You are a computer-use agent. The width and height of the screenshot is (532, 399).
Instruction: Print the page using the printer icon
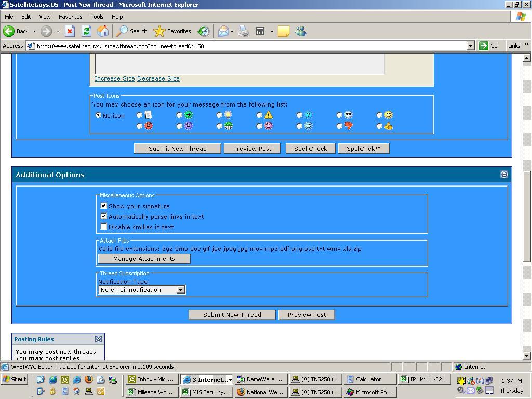tap(244, 31)
